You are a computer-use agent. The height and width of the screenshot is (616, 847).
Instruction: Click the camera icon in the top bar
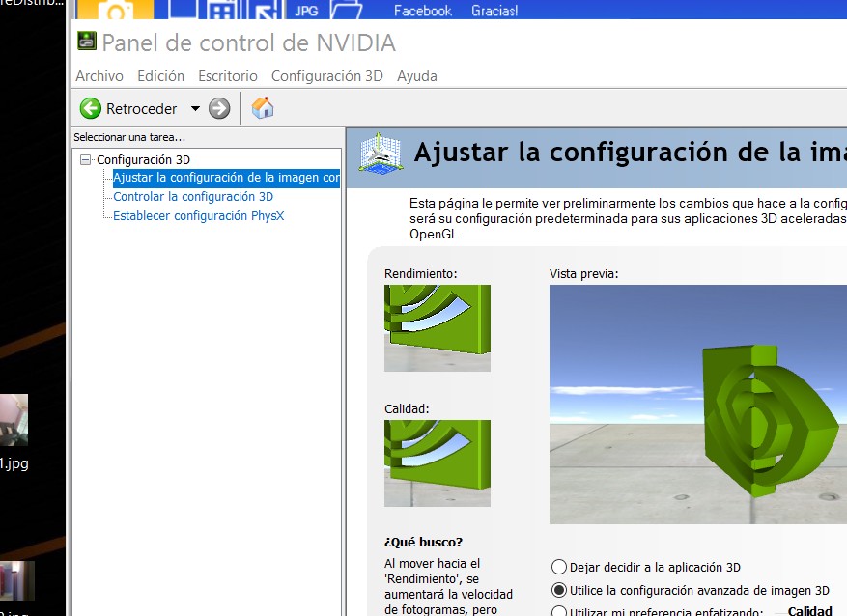point(115,12)
